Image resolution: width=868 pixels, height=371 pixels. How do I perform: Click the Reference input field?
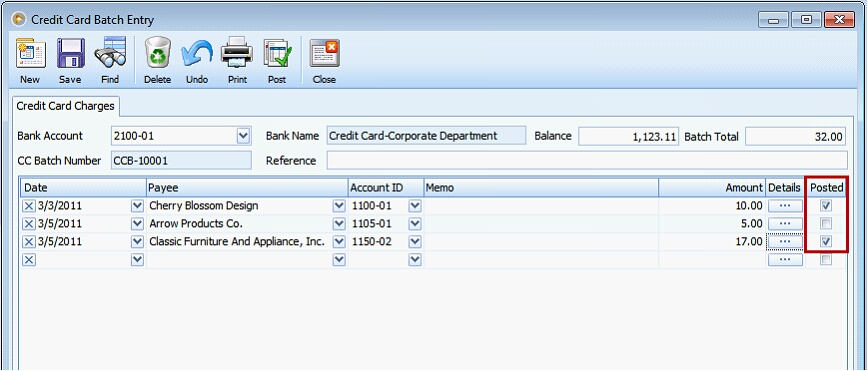(x=587, y=161)
